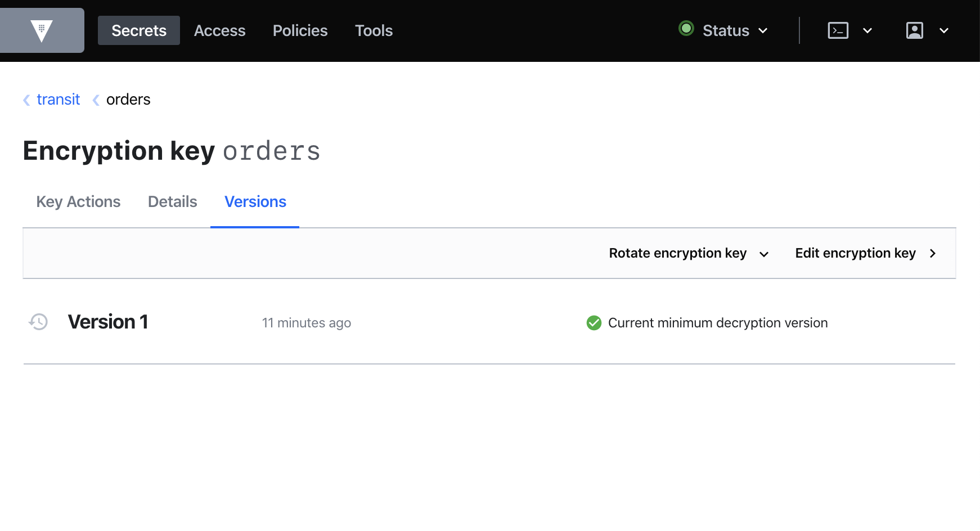The height and width of the screenshot is (531, 980).
Task: Expand the console menu chevron
Action: pyautogui.click(x=867, y=31)
